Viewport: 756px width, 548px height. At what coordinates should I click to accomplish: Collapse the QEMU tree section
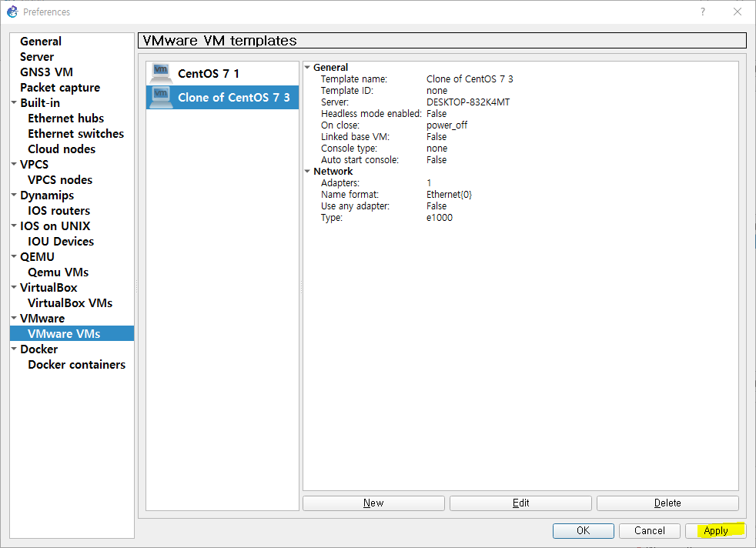[x=14, y=256]
